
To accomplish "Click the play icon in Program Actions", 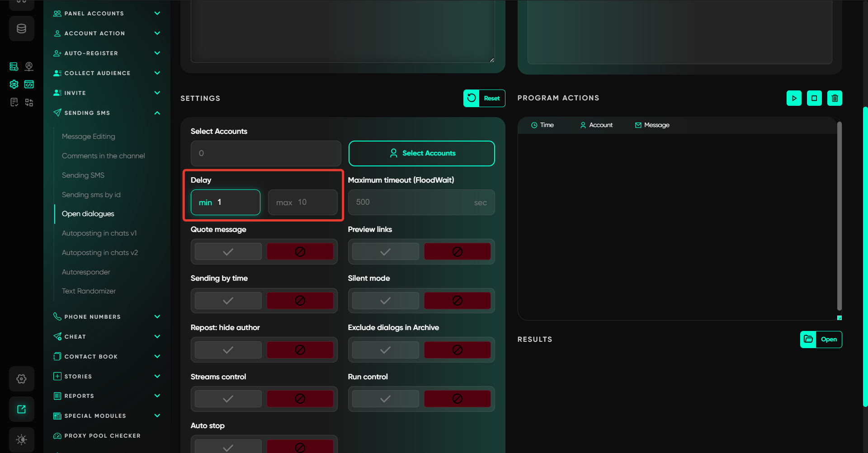I will pos(794,98).
